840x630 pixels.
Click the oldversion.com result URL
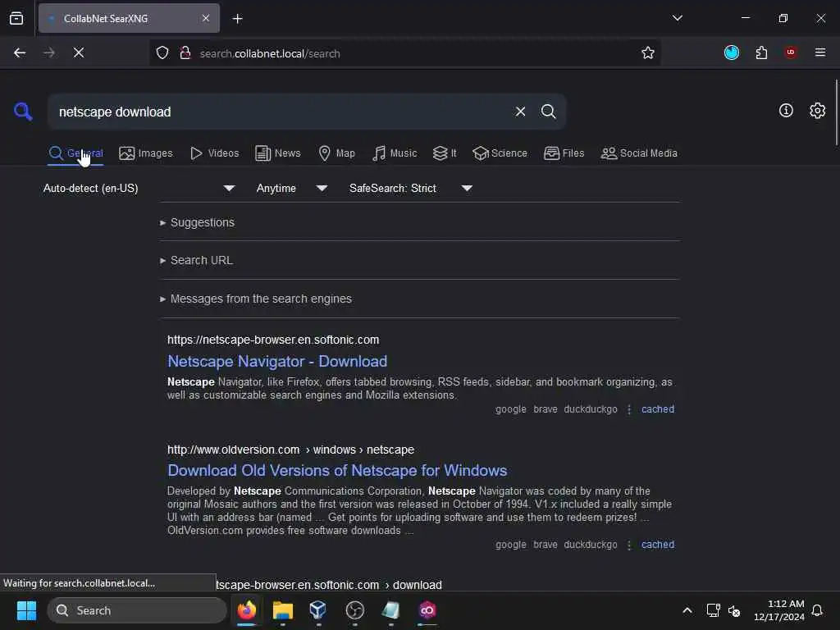(290, 450)
